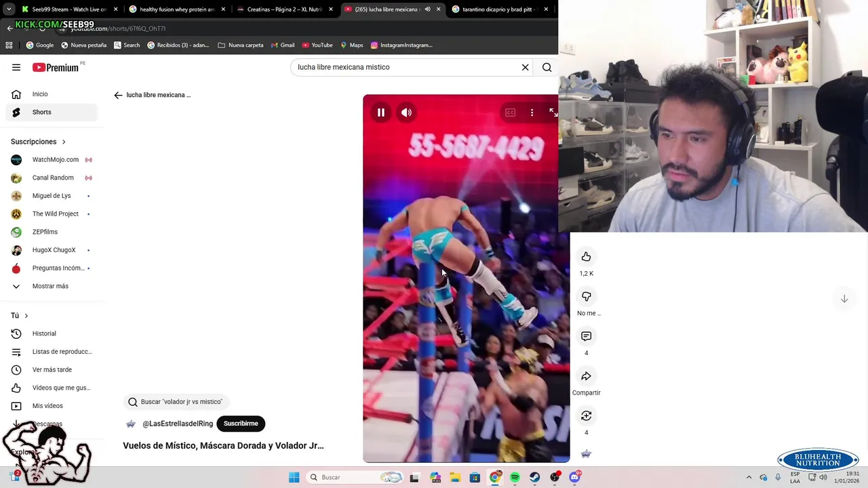Open the Instagram bookmark
868x488 pixels.
[x=401, y=45]
